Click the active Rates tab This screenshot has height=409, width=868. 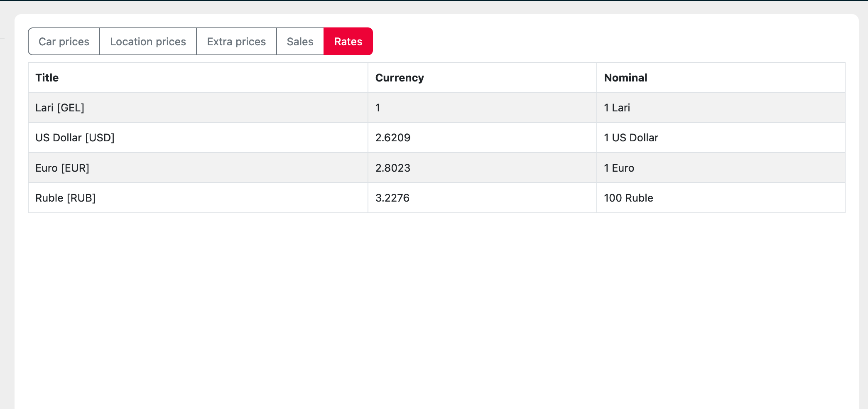pyautogui.click(x=348, y=42)
